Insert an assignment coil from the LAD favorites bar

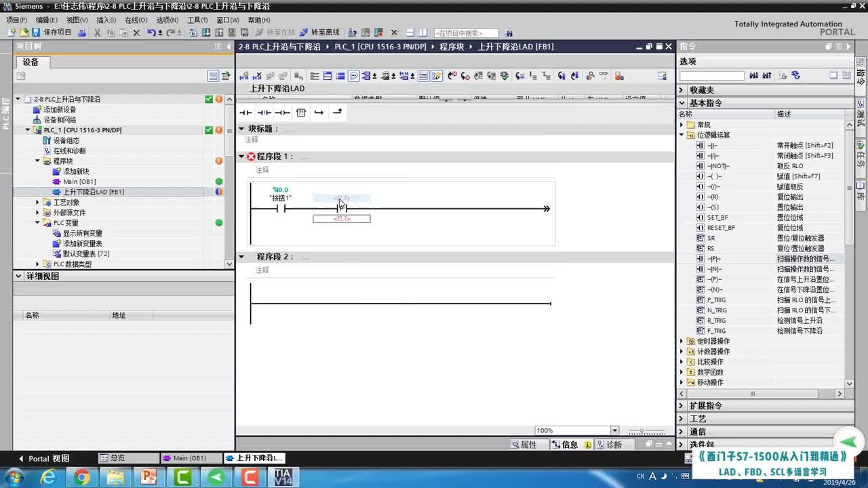282,113
